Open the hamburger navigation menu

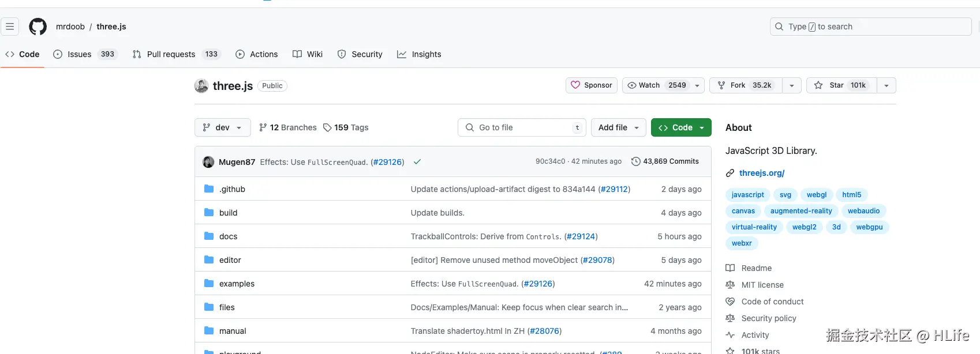tap(10, 27)
